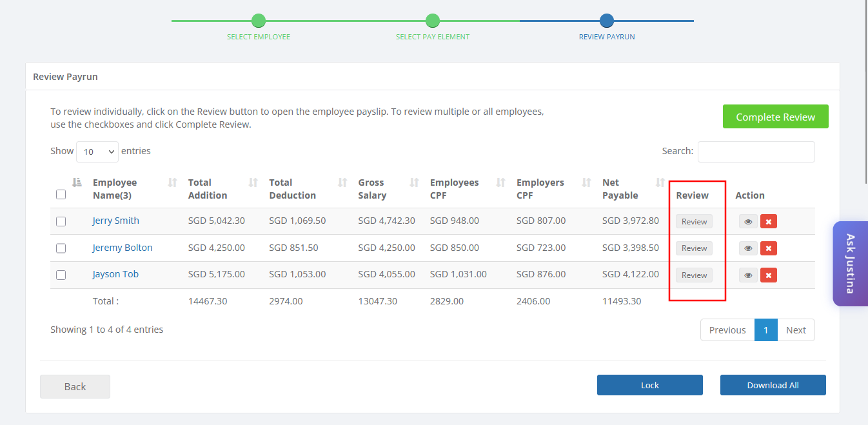
Task: Open the show entries dropdown
Action: coord(97,152)
